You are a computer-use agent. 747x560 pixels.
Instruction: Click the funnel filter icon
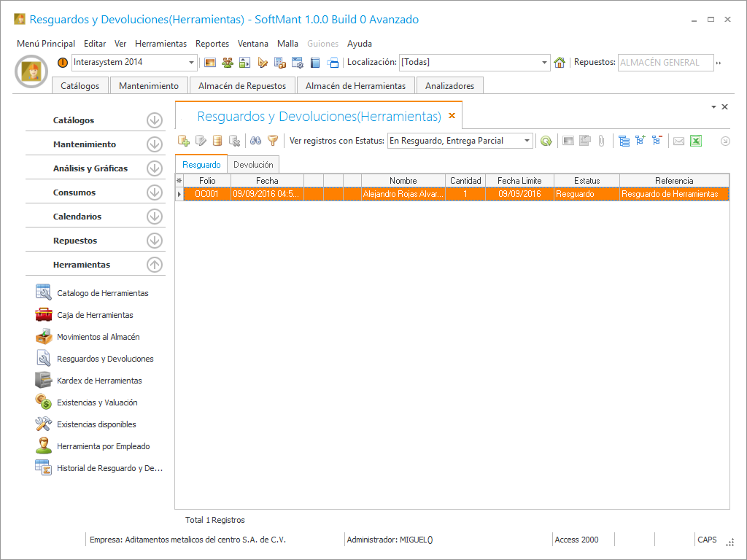coord(273,141)
